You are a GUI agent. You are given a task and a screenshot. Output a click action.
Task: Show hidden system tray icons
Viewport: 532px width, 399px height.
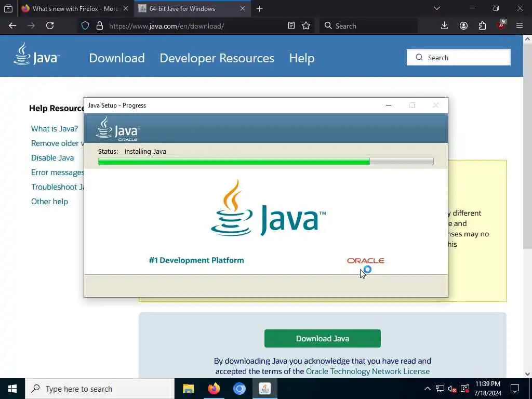point(428,389)
